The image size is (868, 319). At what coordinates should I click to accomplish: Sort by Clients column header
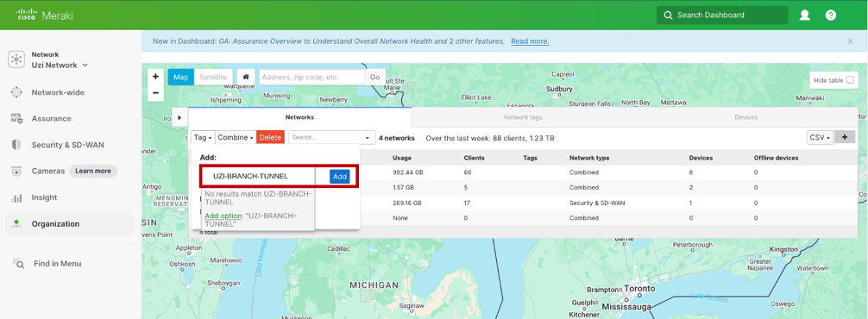[x=474, y=158]
